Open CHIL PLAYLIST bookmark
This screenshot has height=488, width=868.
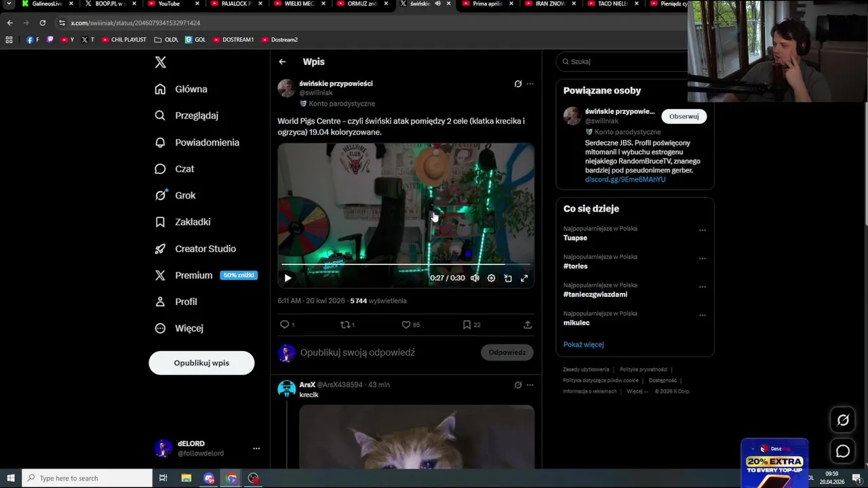[x=124, y=40]
